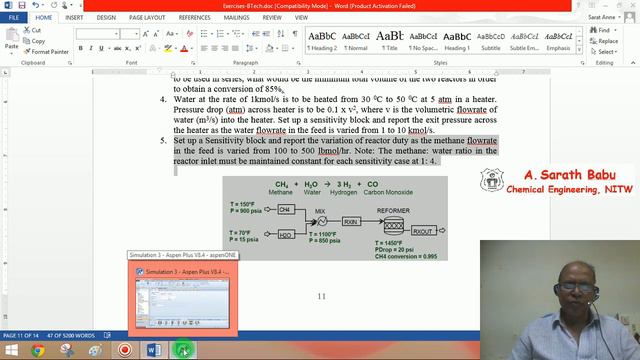This screenshot has width=640, height=360.
Task: Switch to Aspen Plus taskbar icon
Action: [x=182, y=350]
